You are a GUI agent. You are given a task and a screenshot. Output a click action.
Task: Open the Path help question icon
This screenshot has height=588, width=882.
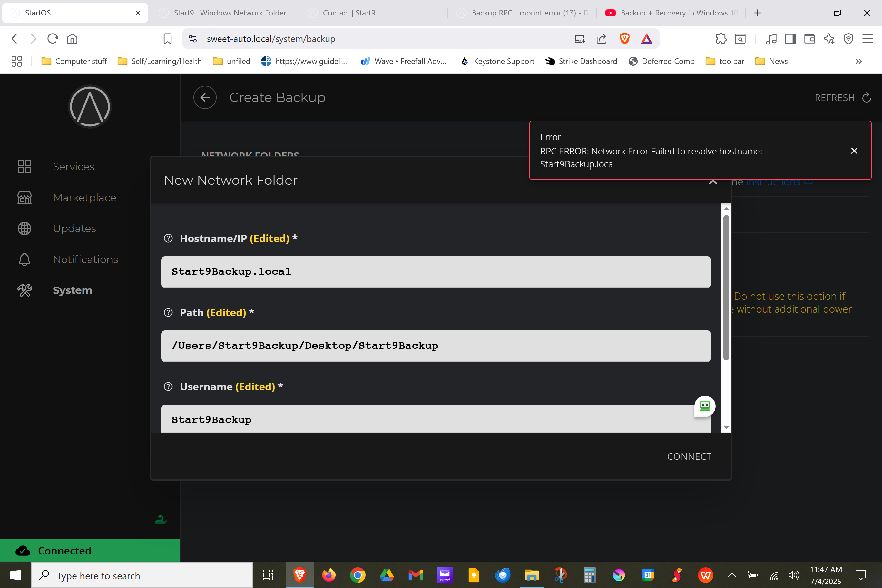coord(168,312)
